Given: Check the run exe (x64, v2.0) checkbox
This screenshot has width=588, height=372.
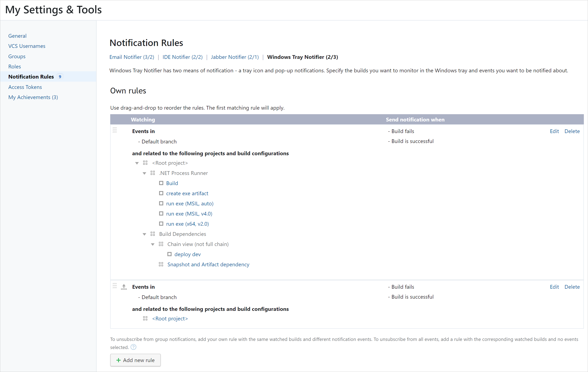Looking at the screenshot, I should (161, 223).
